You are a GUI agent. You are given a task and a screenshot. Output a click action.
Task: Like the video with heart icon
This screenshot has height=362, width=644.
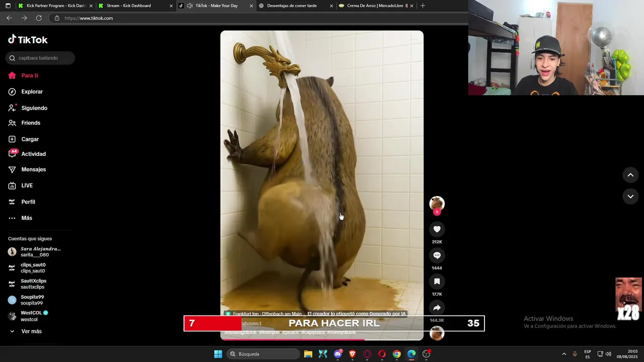[x=437, y=229]
